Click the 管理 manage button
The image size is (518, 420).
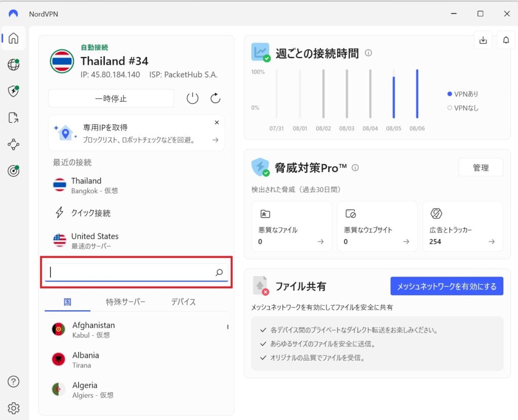pos(481,168)
